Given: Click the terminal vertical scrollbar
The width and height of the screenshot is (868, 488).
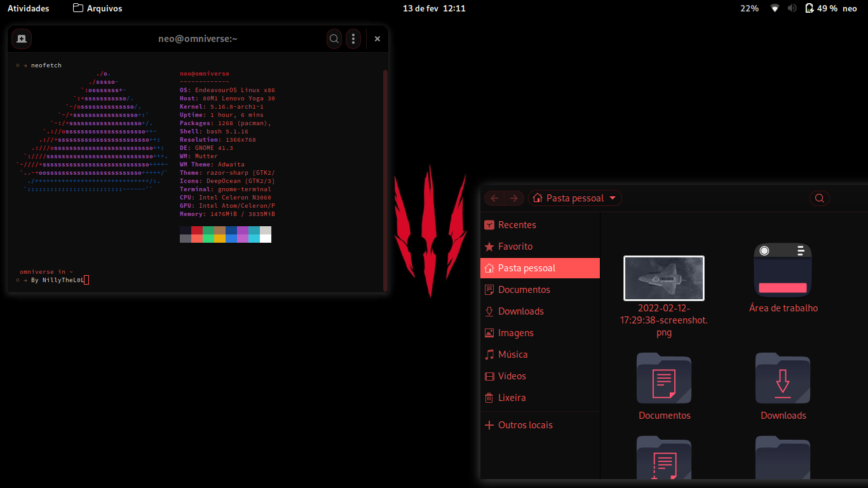Looking at the screenshot, I should click(x=385, y=180).
